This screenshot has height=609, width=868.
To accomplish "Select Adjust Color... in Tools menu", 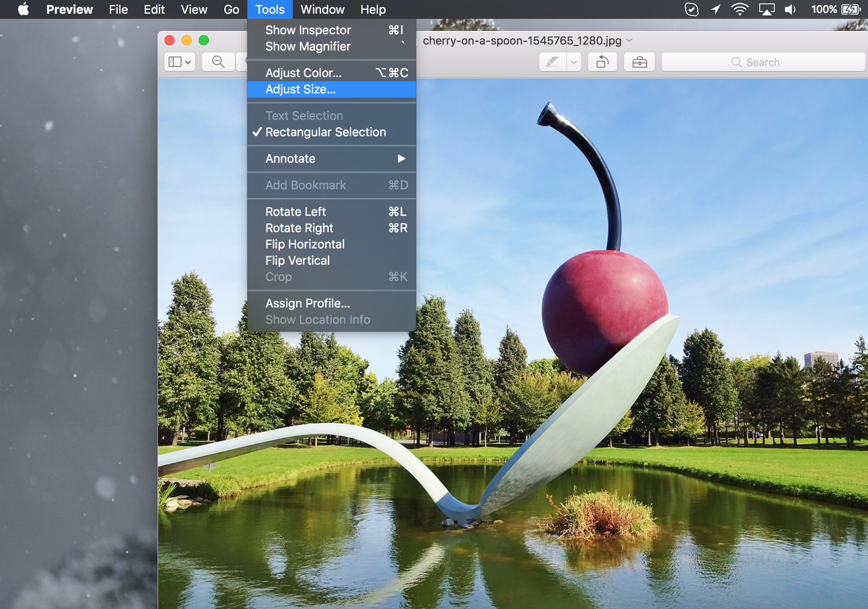I will click(x=332, y=73).
